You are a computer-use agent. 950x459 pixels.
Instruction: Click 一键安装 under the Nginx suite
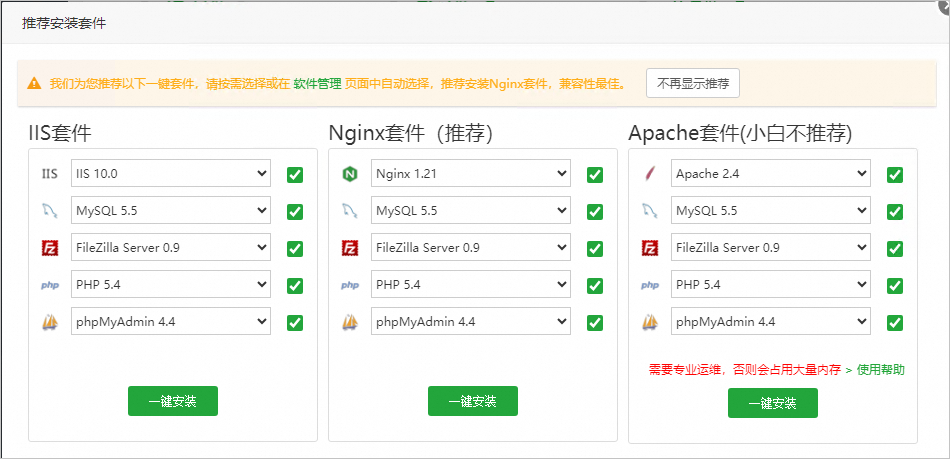click(473, 401)
